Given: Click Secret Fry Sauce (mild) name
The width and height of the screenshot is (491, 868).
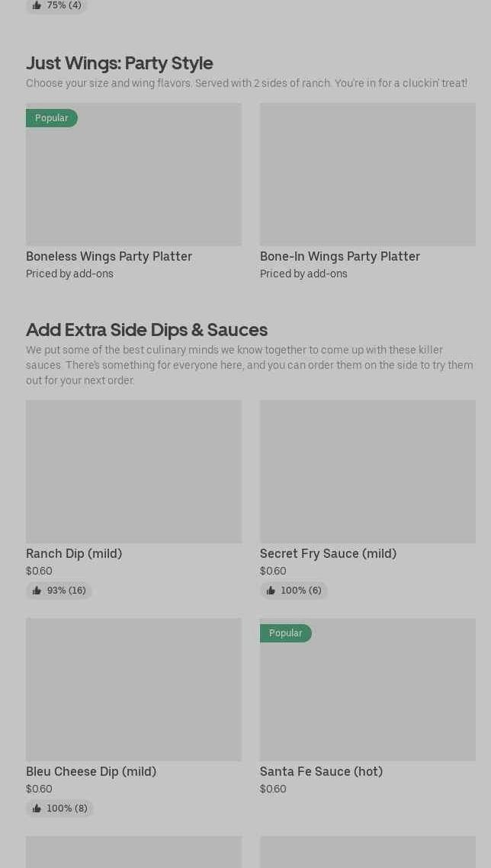Looking at the screenshot, I should [x=328, y=554].
